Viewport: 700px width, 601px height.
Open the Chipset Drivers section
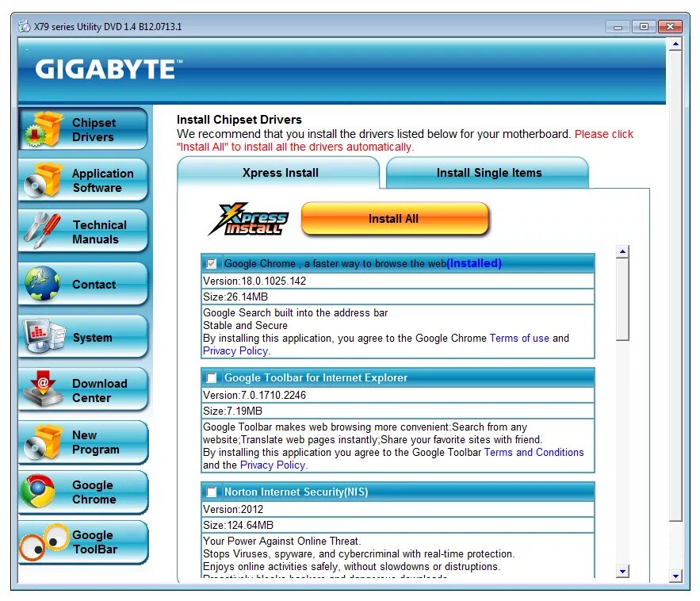coord(83,129)
